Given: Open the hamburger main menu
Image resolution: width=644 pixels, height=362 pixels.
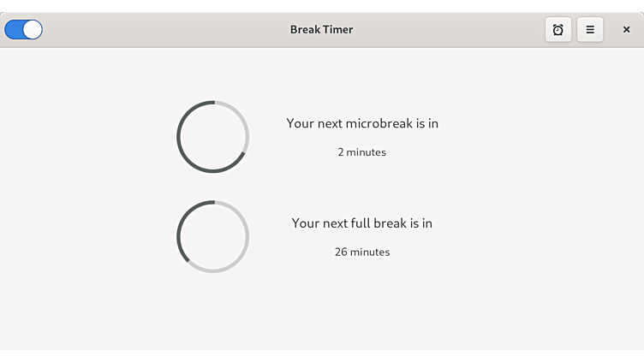Looking at the screenshot, I should pos(590,30).
